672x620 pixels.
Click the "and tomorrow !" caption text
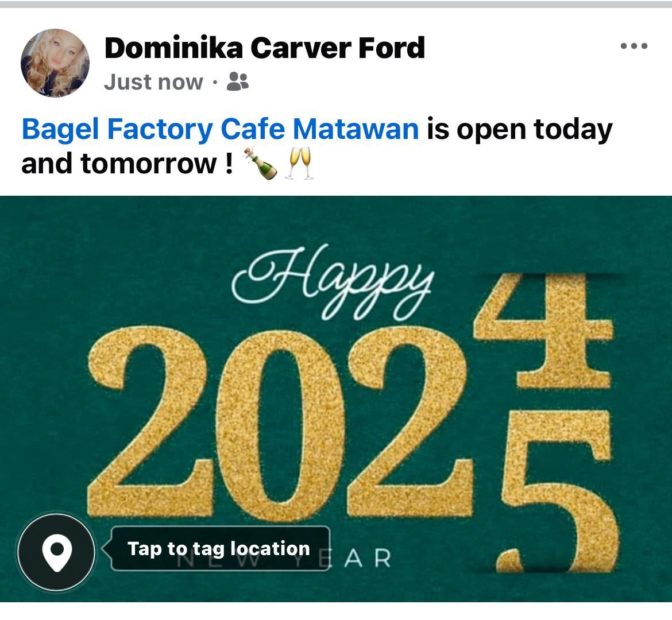click(x=128, y=164)
